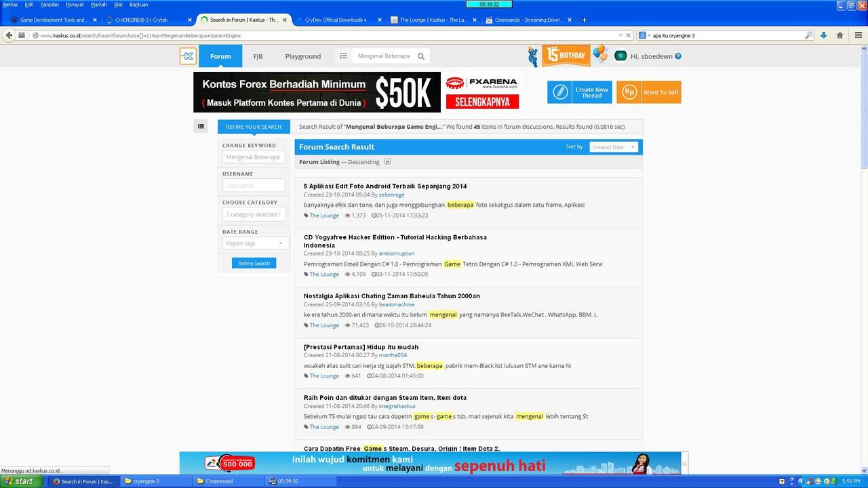Open thread Nostalgia Aplikasi Chating Zaman Baheula

tap(392, 296)
